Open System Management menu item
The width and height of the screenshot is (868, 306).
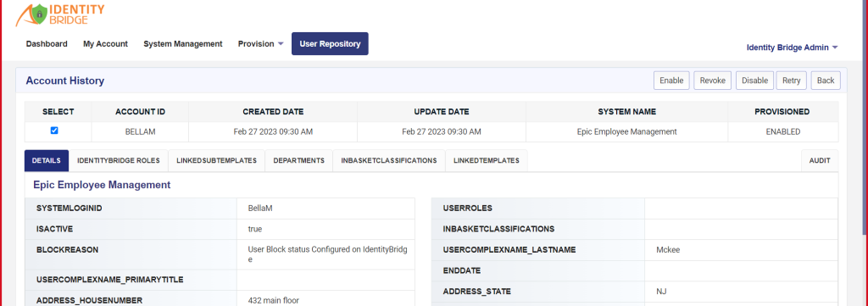(183, 44)
